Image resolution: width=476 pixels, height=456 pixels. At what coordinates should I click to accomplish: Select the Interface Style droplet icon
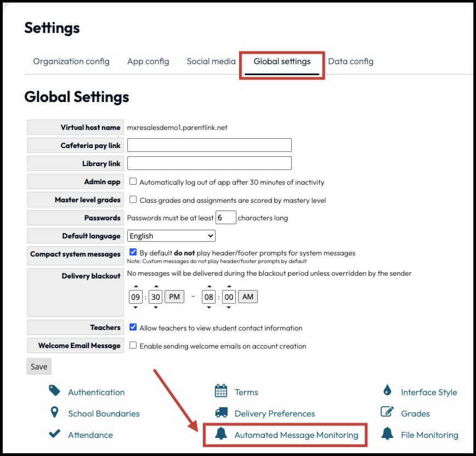pyautogui.click(x=388, y=392)
